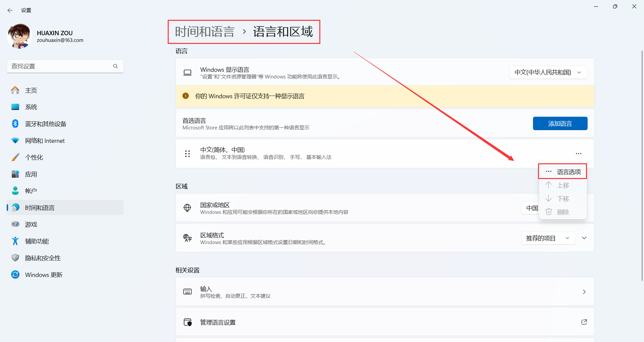Click the keyboard icon for 输入
Screen dimensions: 644x342
click(x=187, y=292)
